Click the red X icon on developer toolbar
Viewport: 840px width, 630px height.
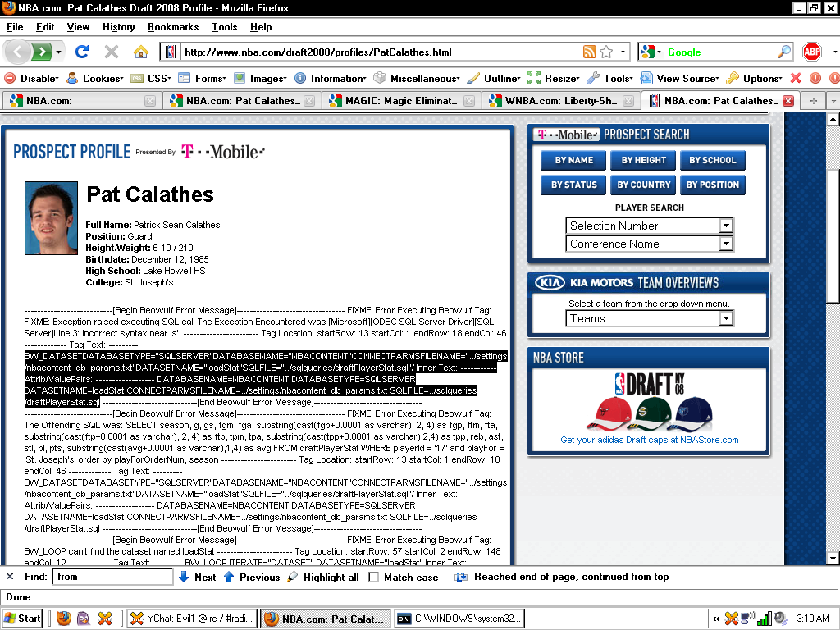[796, 78]
